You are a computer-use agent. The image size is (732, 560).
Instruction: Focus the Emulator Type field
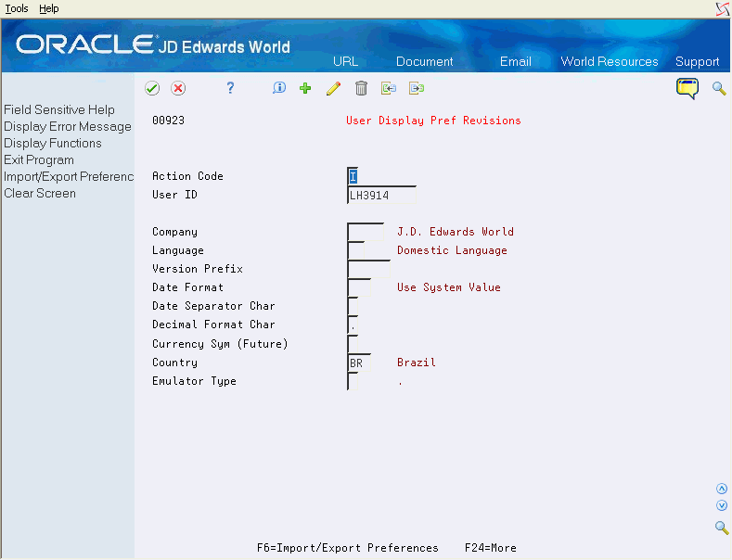pos(353,381)
